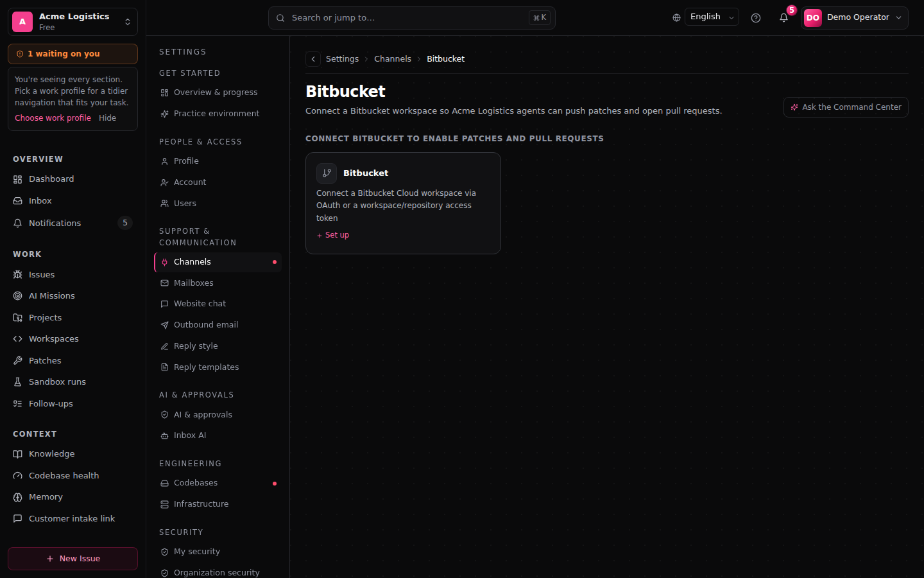Open the help question-mark icon

(x=756, y=18)
